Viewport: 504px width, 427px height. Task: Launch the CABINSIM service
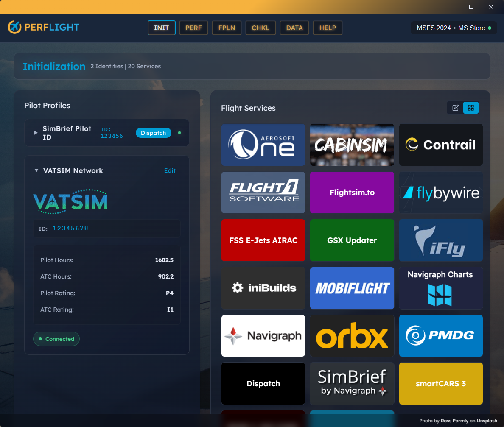pyautogui.click(x=352, y=145)
